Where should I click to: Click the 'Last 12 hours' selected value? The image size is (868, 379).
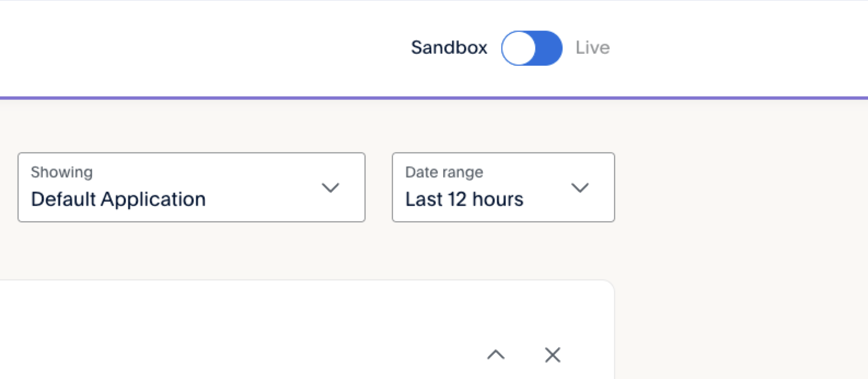tap(464, 199)
